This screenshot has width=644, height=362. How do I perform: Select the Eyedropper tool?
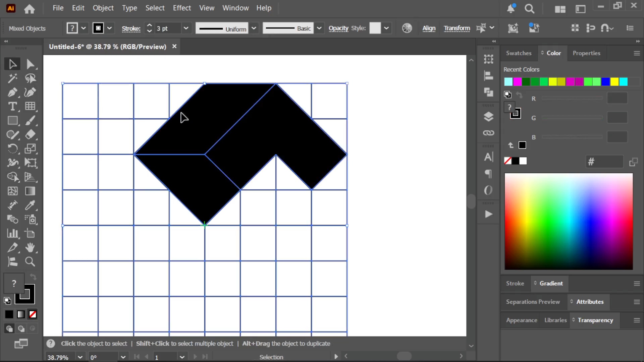point(30,205)
